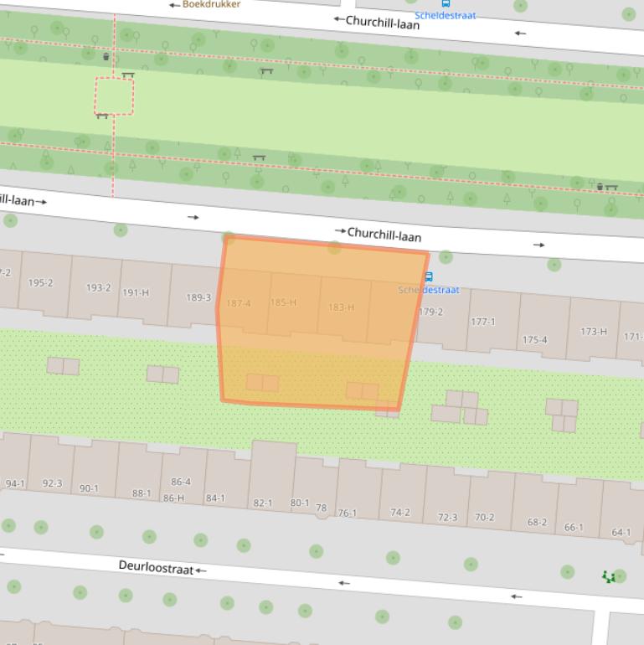Select the bench icon just above the dashed square

(128, 75)
